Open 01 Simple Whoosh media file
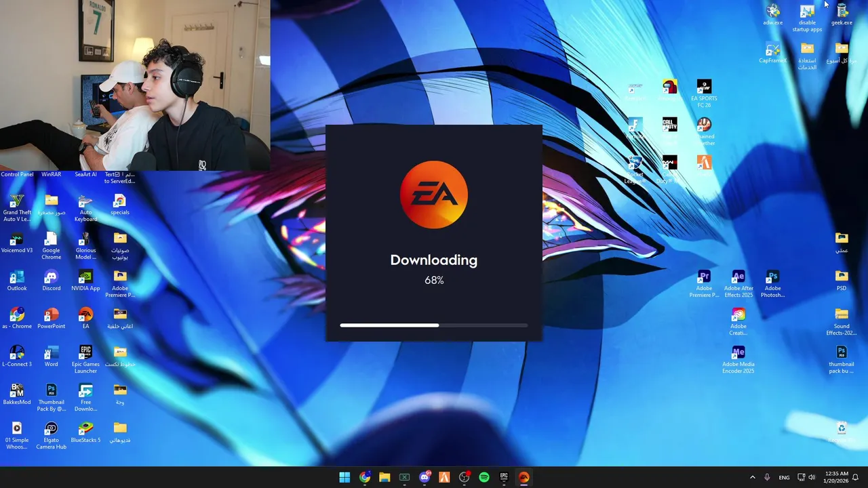 (x=17, y=435)
